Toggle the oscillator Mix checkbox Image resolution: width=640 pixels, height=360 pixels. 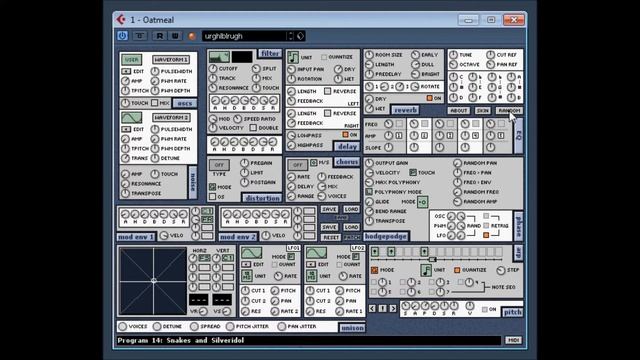click(154, 103)
